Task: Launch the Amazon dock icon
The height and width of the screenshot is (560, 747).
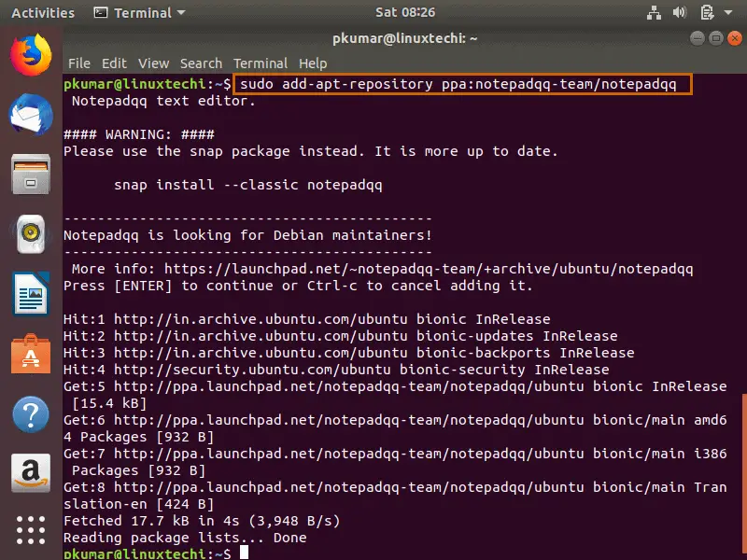Action: click(x=31, y=473)
